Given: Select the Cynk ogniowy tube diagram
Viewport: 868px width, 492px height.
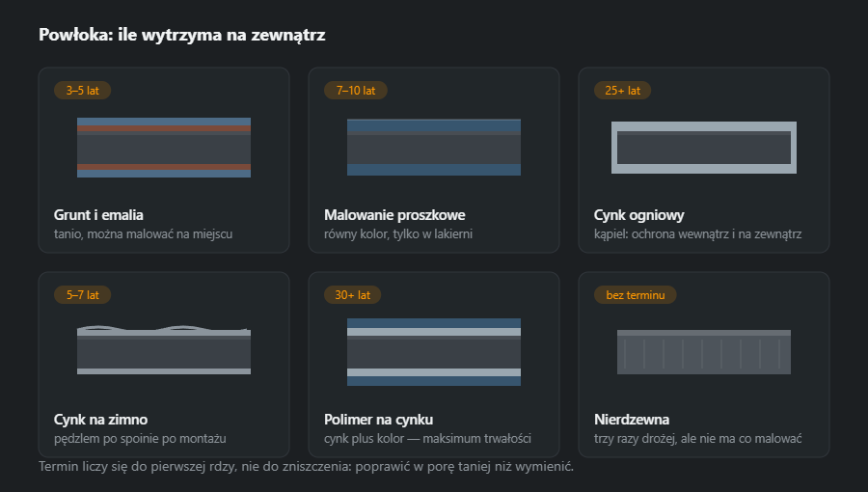Looking at the screenshot, I should pos(704,148).
